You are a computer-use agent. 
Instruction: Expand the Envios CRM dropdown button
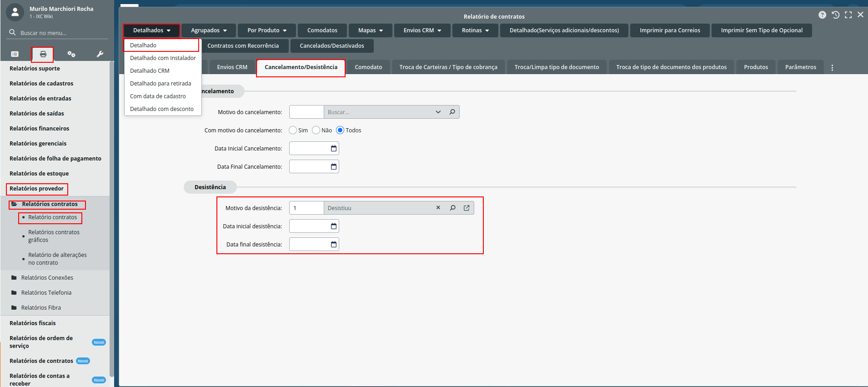click(x=422, y=30)
